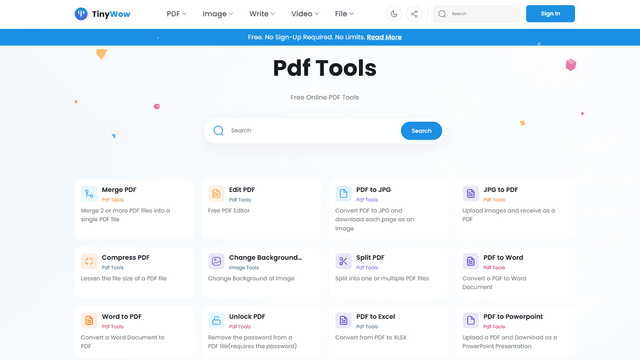Screen dimensions: 640x360
Task: Open the PDF to JPG tool title
Action: click(x=373, y=190)
